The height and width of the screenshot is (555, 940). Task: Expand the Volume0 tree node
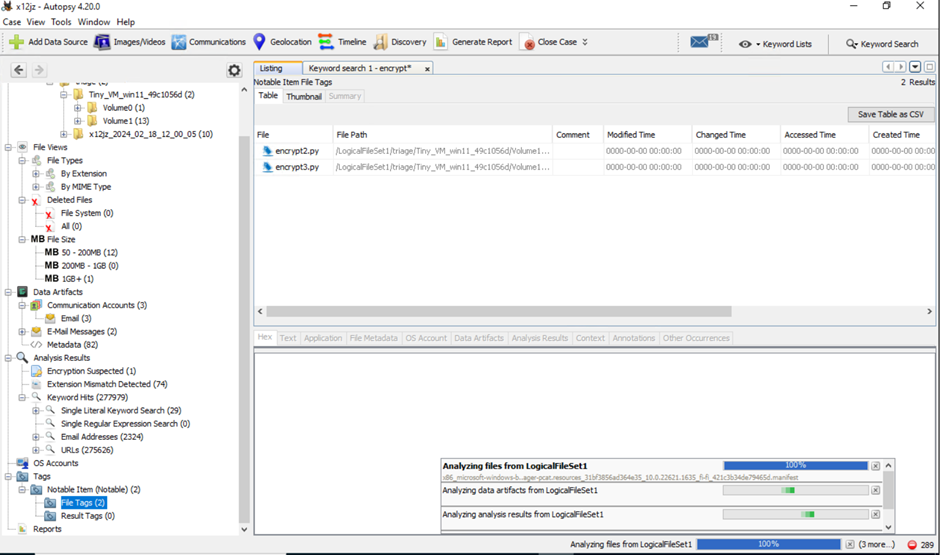[x=78, y=108]
